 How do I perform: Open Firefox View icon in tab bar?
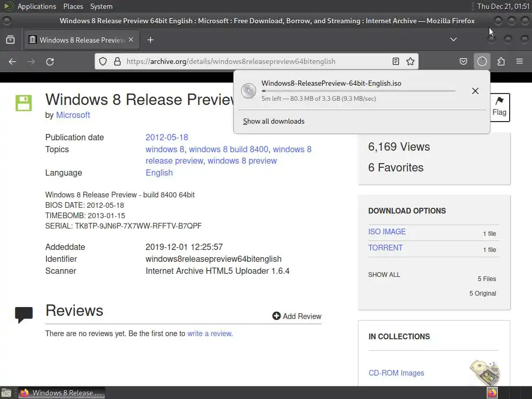pyautogui.click(x=10, y=40)
